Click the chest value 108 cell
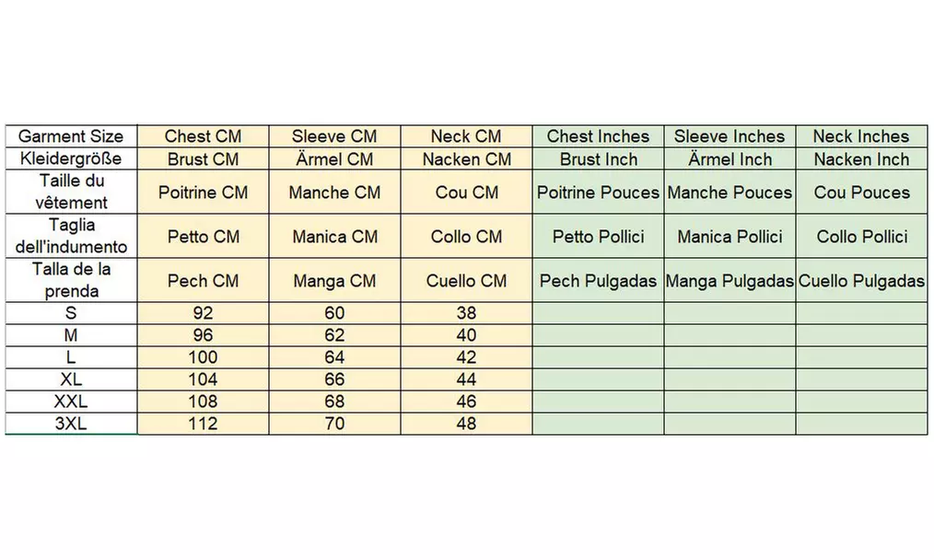This screenshot has width=934, height=560. pyautogui.click(x=203, y=402)
